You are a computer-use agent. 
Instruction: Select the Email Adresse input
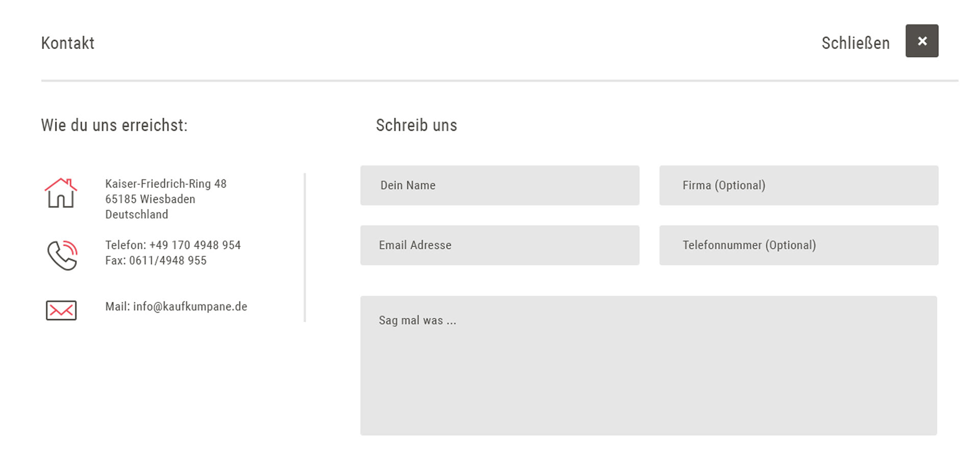pyautogui.click(x=500, y=245)
